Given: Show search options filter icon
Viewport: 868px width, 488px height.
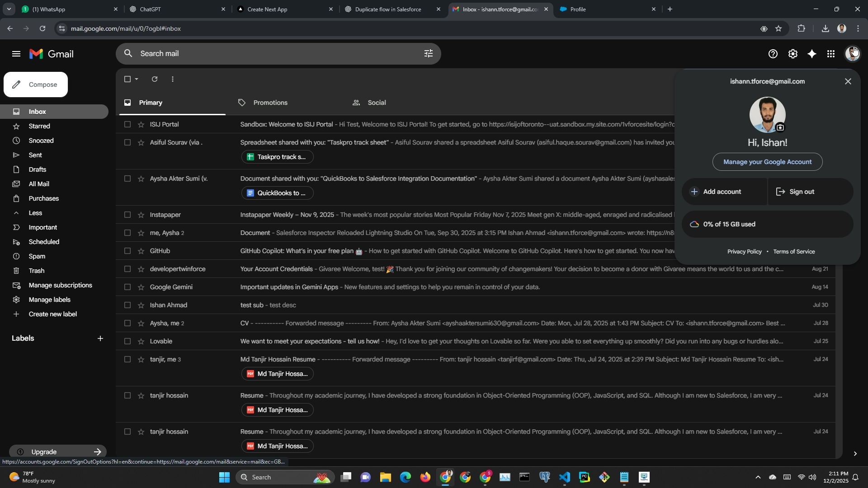Looking at the screenshot, I should coord(428,53).
